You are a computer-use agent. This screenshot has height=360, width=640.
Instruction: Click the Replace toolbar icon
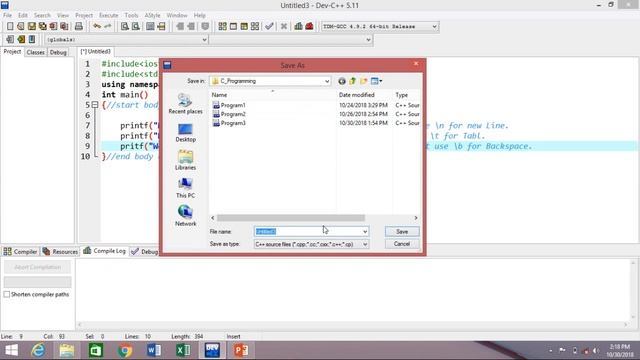tap(136, 27)
